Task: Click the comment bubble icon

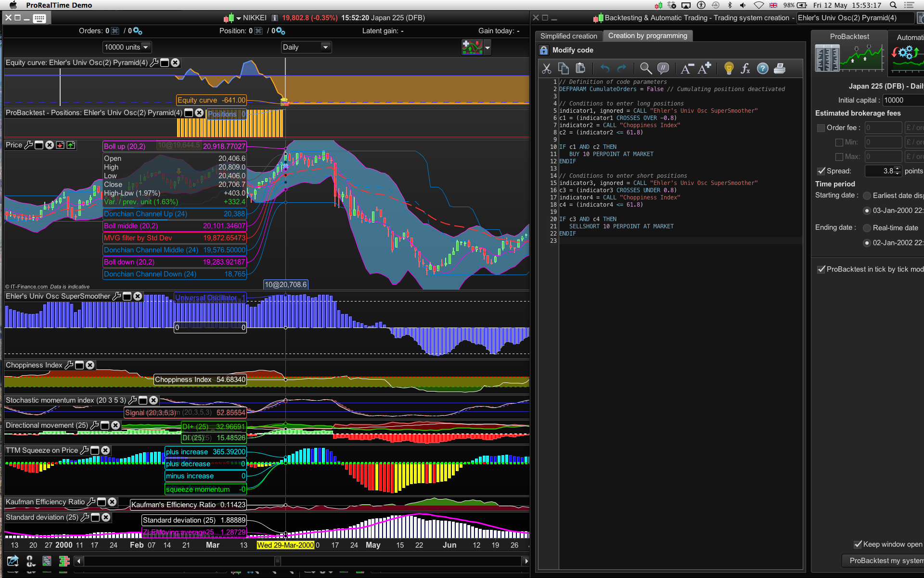Action: [x=663, y=68]
